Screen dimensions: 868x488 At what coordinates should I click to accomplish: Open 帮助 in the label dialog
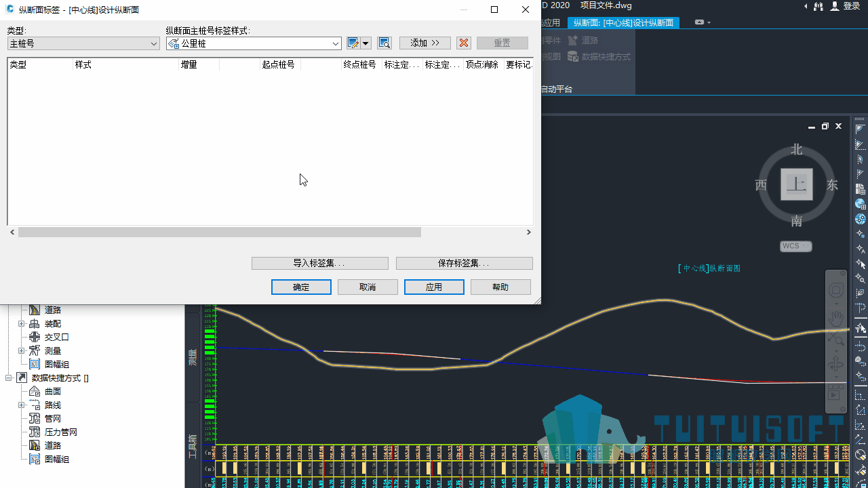pyautogui.click(x=500, y=287)
